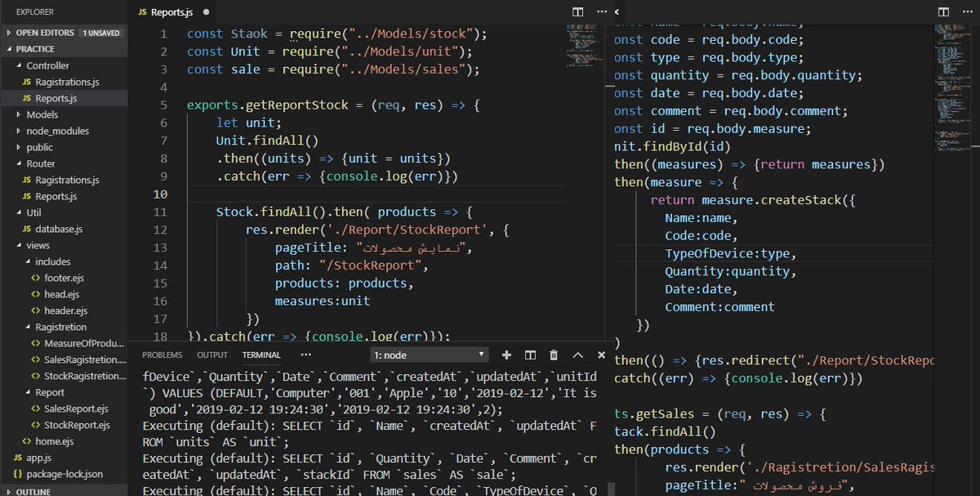This screenshot has height=496, width=980.
Task: Maximize the panel using the up chevron
Action: (x=577, y=355)
